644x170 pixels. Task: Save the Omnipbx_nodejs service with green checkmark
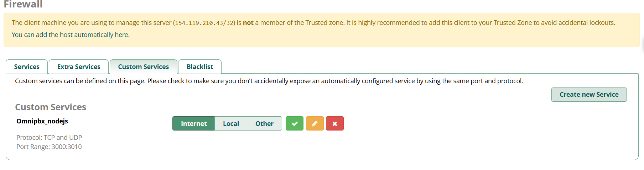294,123
